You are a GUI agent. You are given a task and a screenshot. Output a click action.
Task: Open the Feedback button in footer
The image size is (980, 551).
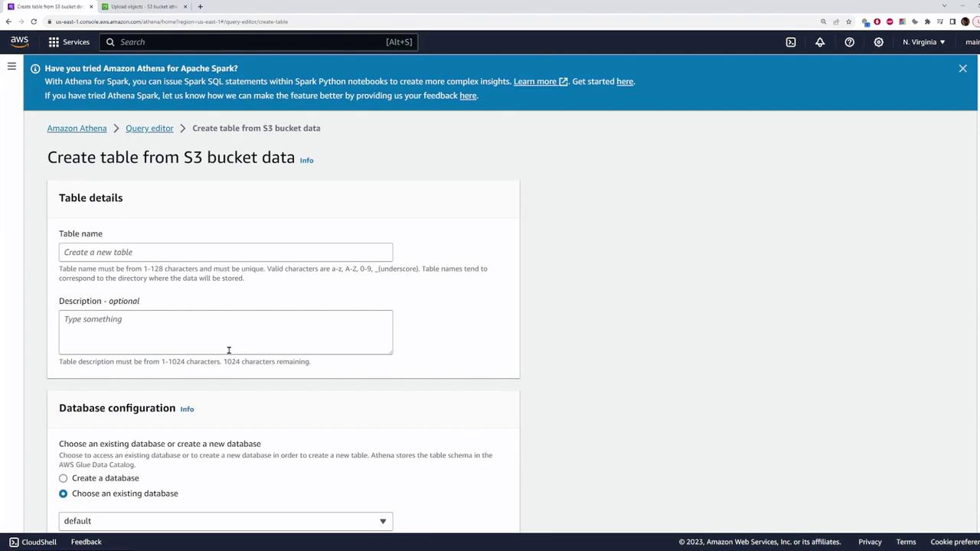coord(86,542)
